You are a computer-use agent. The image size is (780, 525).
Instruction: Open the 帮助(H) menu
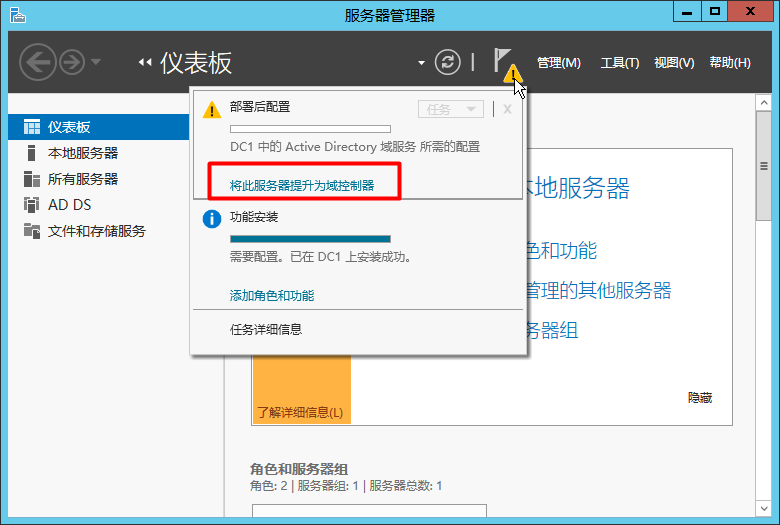(730, 63)
